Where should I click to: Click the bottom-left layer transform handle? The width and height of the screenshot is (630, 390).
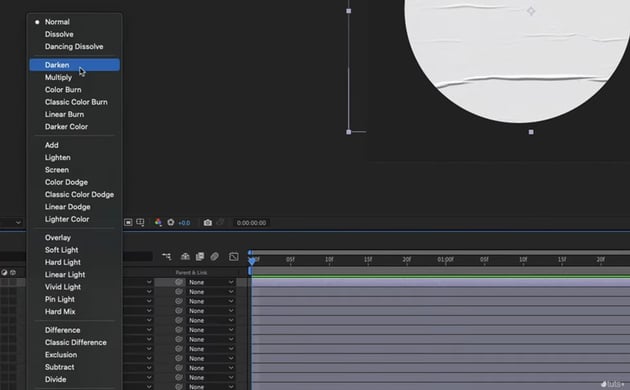[x=349, y=132]
